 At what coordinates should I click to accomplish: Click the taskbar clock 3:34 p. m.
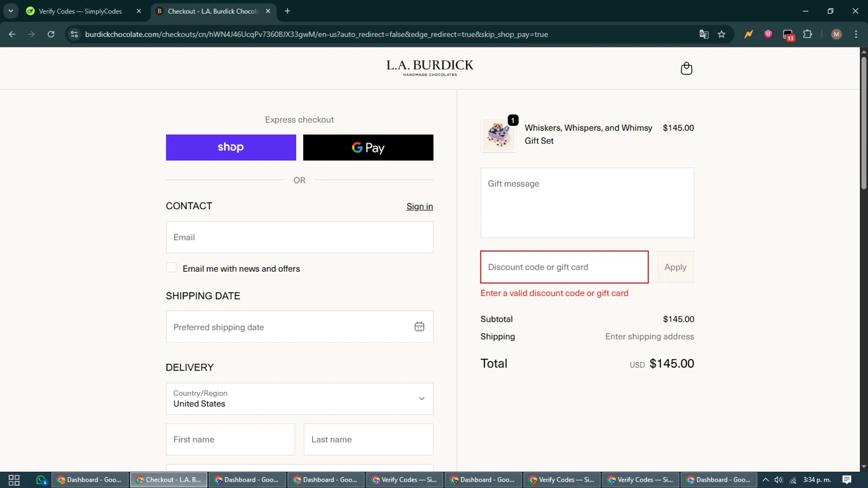coord(817,480)
